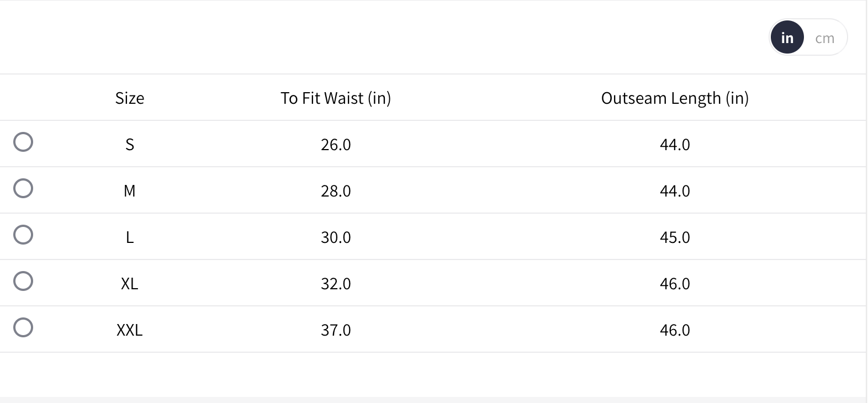Image resolution: width=868 pixels, height=403 pixels.
Task: Click the 28.0 waist value for M
Action: pos(336,191)
